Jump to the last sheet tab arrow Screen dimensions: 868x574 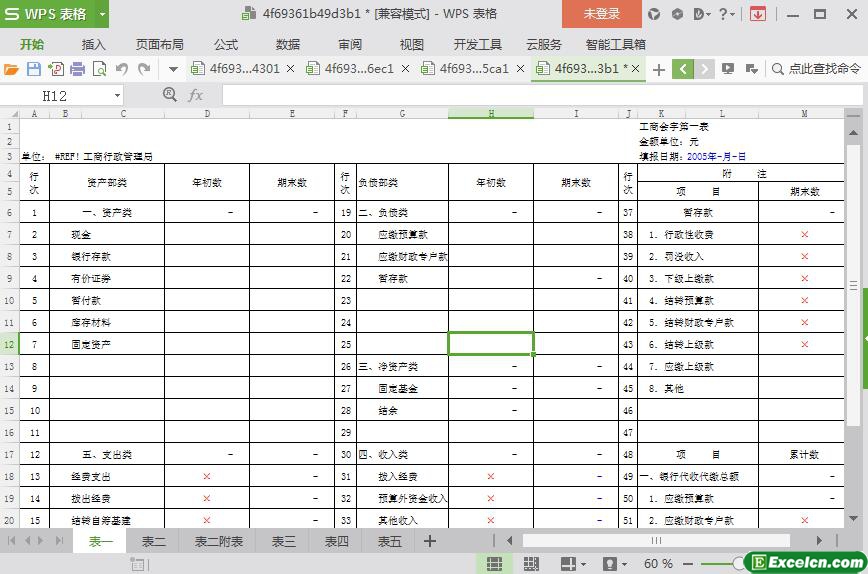[59, 541]
